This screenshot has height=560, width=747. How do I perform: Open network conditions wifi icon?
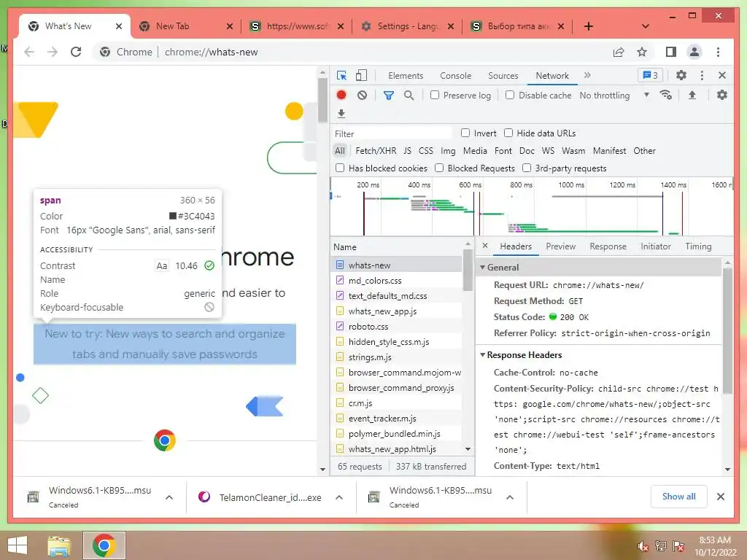click(666, 95)
